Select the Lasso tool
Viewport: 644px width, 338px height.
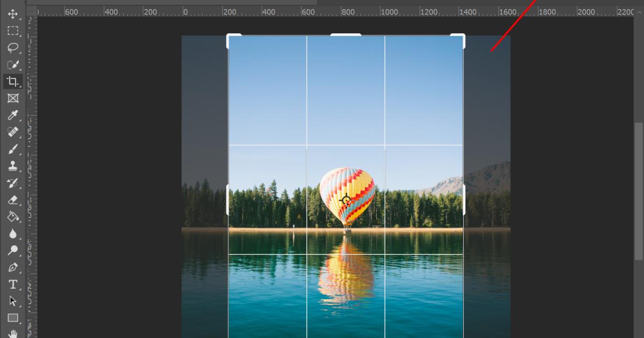pyautogui.click(x=13, y=48)
